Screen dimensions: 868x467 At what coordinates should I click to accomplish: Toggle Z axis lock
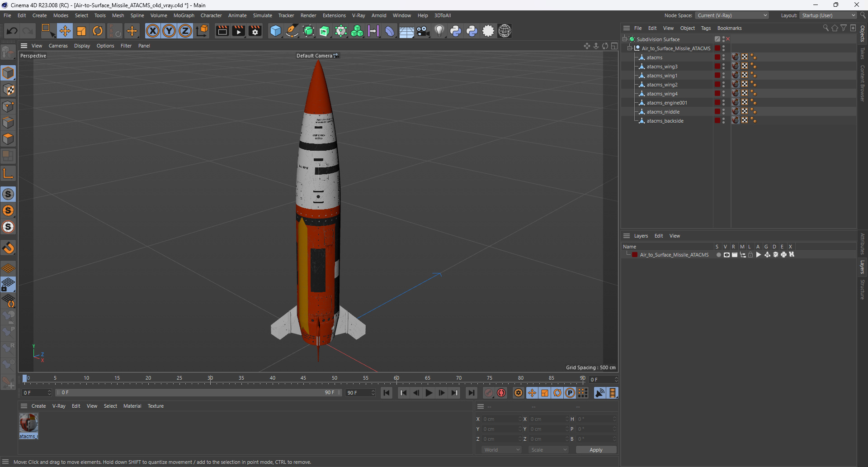185,31
